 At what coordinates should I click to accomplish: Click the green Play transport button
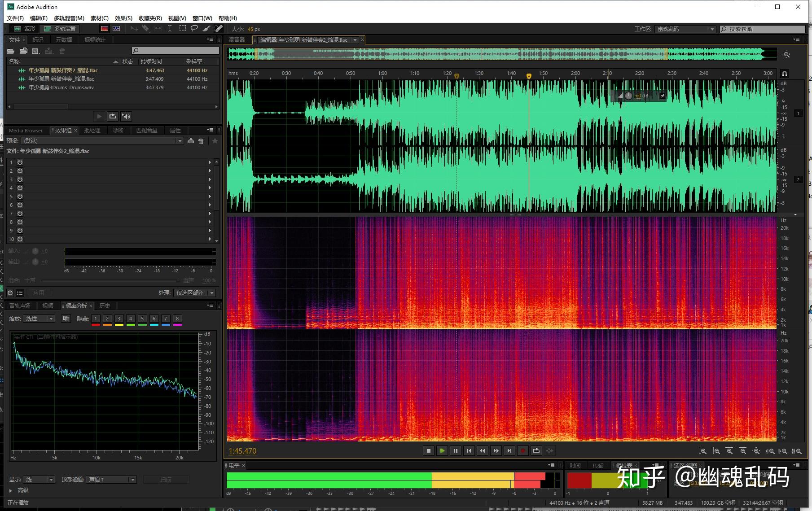click(442, 451)
